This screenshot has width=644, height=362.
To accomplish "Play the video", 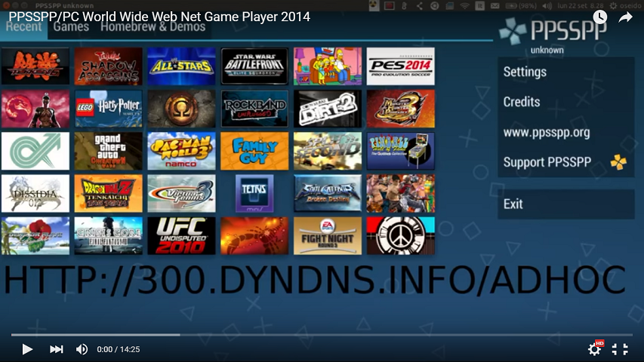I will pyautogui.click(x=27, y=349).
